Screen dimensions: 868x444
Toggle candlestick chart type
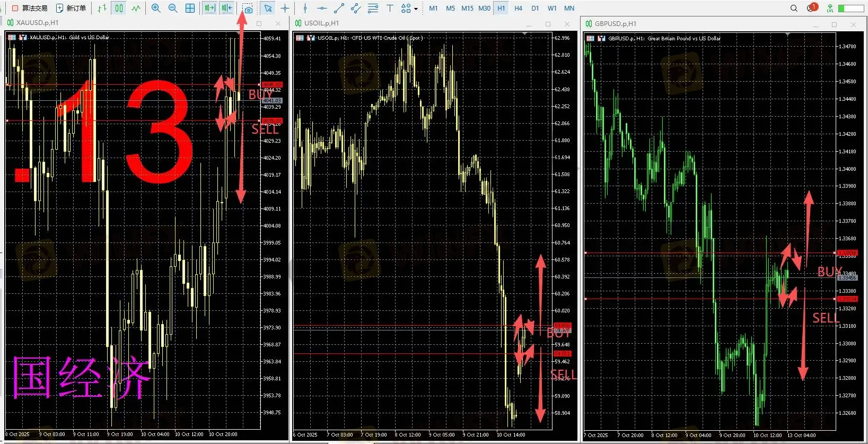tap(119, 8)
